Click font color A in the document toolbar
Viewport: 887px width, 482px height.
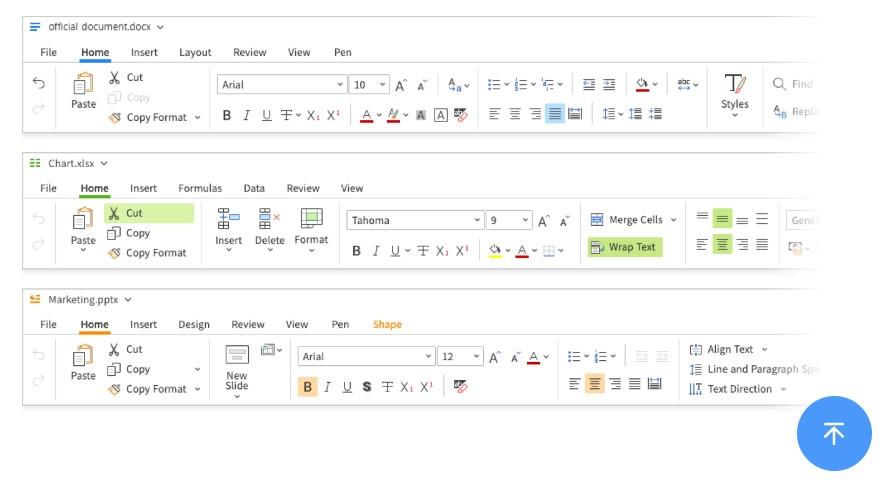[367, 115]
